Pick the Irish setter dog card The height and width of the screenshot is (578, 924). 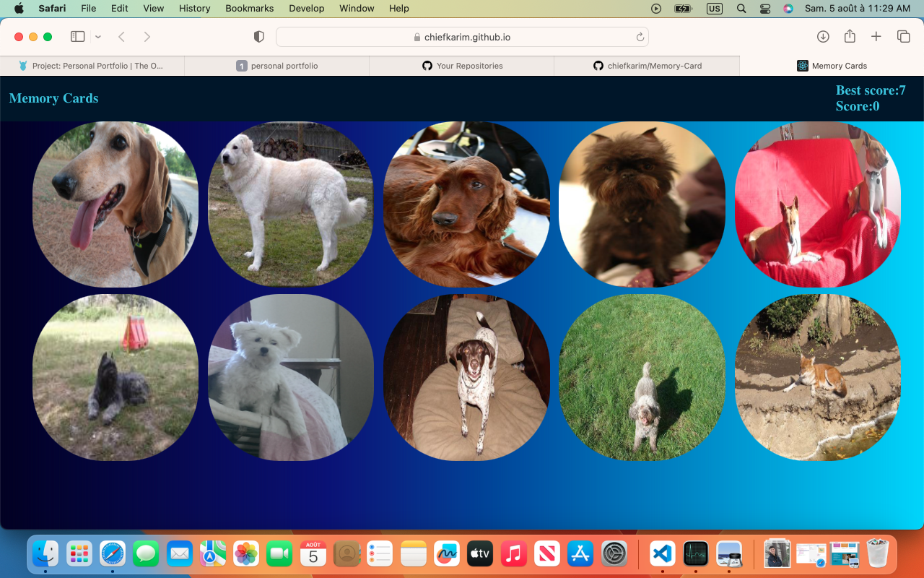click(x=466, y=204)
